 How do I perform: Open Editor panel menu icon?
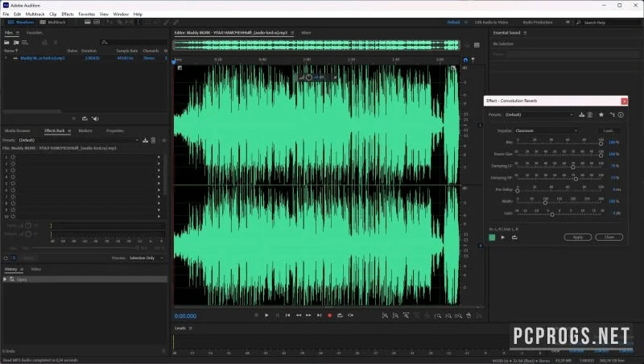(292, 33)
